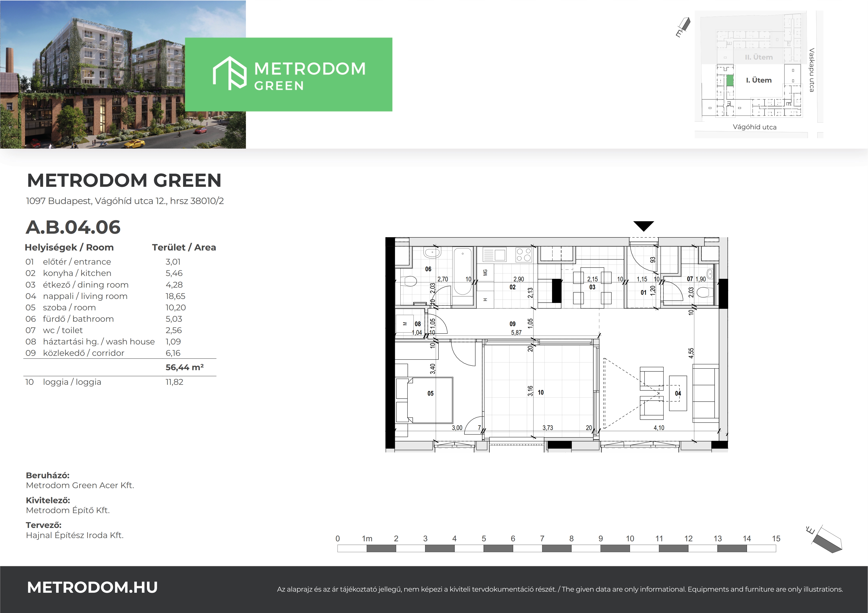Click the corridor label '09' on plan
Viewport: 868px width, 613px height.
pyautogui.click(x=512, y=324)
